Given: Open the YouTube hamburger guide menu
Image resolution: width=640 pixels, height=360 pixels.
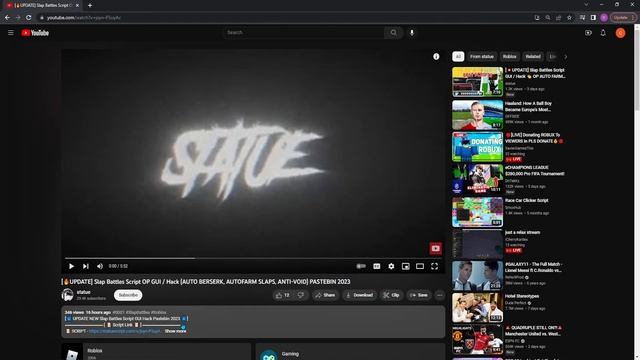Looking at the screenshot, I should (11, 33).
